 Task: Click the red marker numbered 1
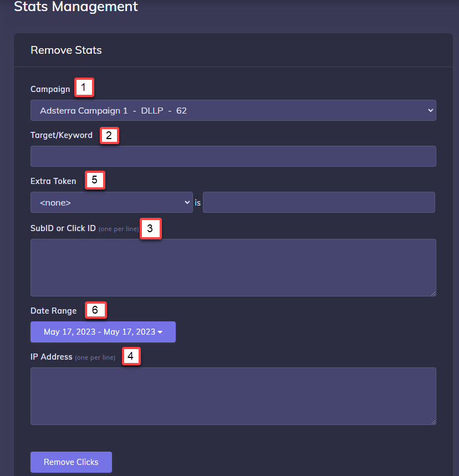pyautogui.click(x=84, y=87)
